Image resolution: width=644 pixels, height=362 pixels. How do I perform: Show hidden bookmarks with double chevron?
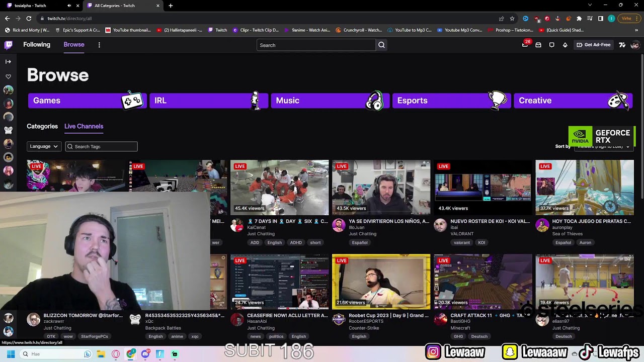[x=636, y=30]
